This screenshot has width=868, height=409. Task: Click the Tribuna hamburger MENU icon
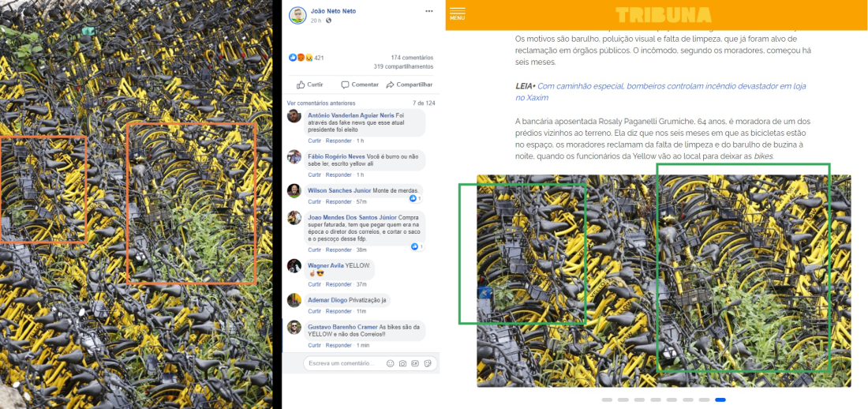click(x=457, y=14)
